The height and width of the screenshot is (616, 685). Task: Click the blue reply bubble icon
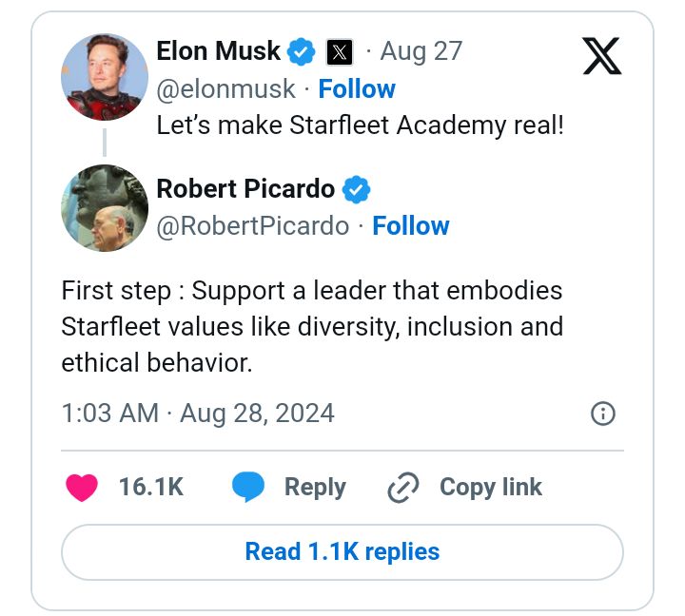[248, 488]
